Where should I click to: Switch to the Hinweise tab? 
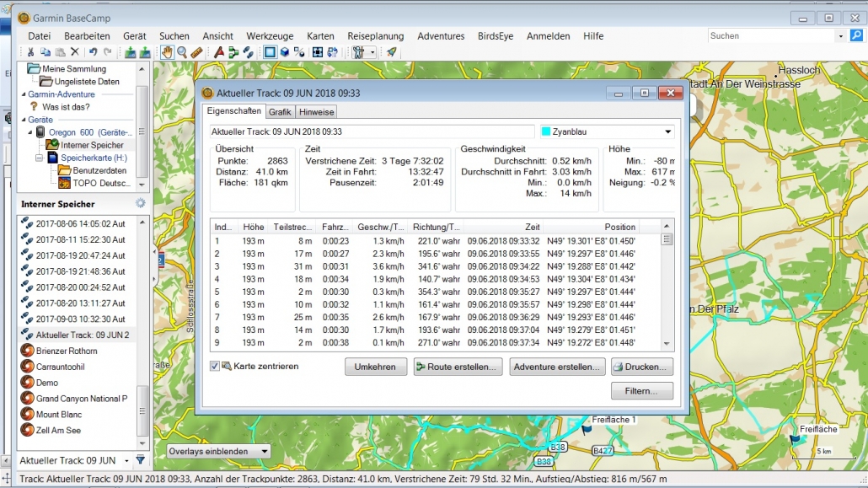point(316,112)
